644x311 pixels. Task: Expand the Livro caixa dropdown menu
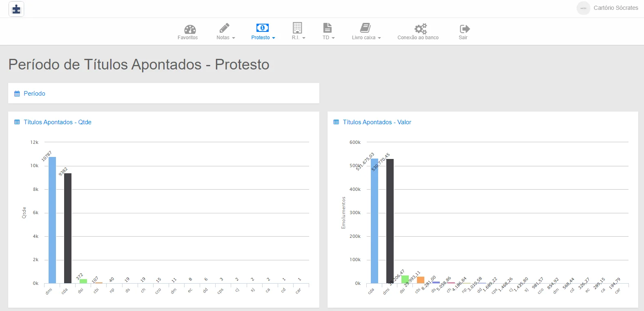pyautogui.click(x=379, y=38)
